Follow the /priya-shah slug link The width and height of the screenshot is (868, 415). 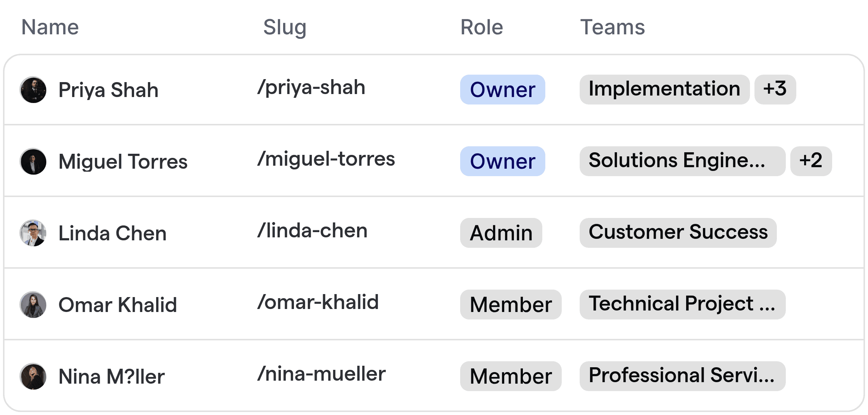[x=311, y=87]
